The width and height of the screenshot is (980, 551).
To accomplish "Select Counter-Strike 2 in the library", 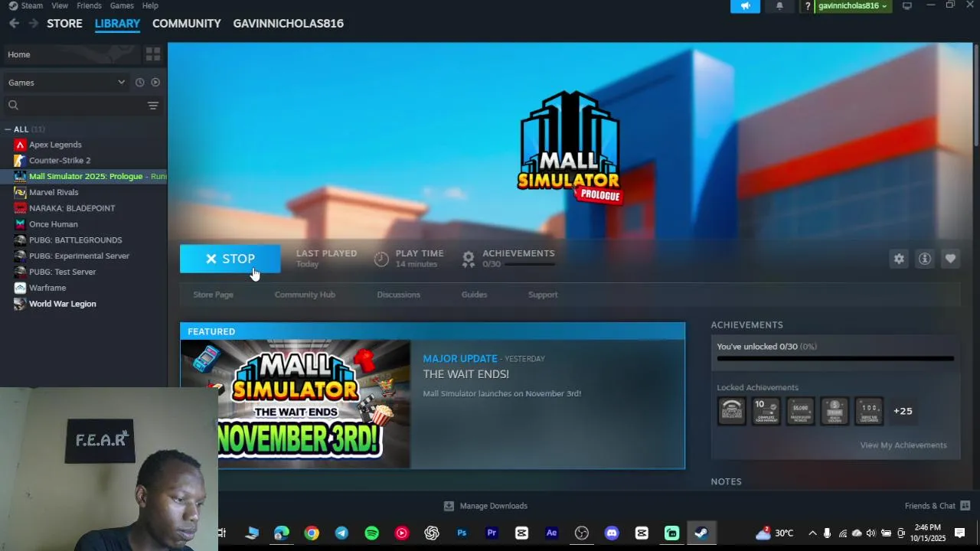I will point(60,161).
